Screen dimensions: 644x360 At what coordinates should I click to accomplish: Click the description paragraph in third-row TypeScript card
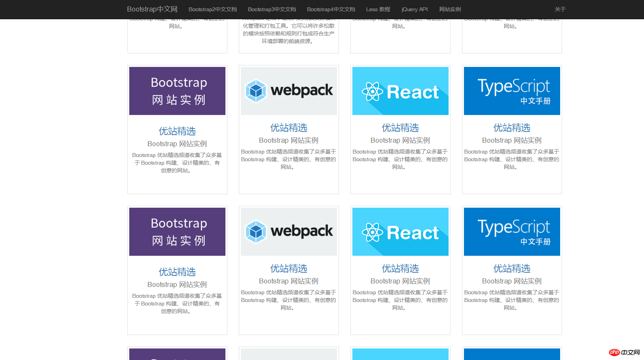pyautogui.click(x=512, y=300)
